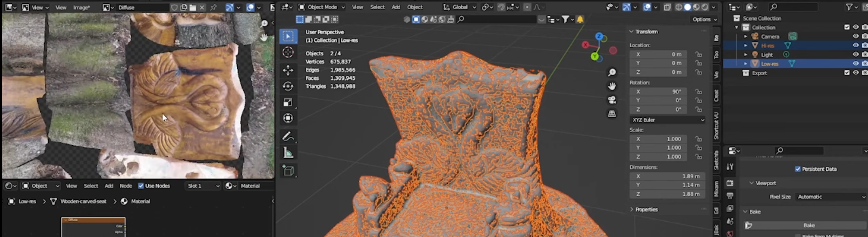
Task: Click the Add Cube tool icon
Action: pos(288,171)
